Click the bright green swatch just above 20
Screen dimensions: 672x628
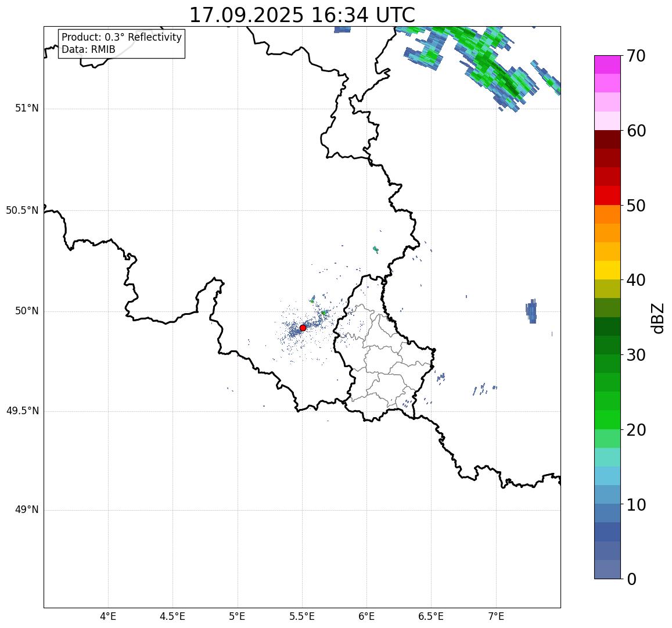coord(608,419)
